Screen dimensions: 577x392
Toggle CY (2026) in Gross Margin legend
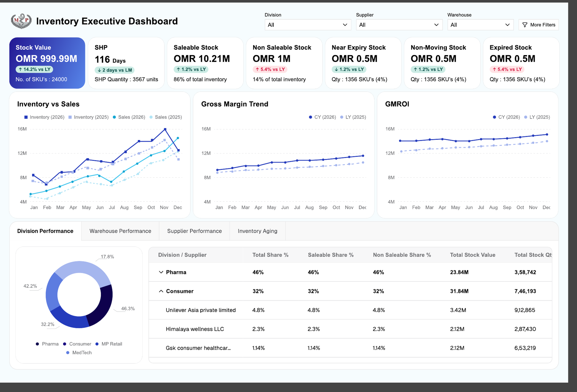click(322, 117)
